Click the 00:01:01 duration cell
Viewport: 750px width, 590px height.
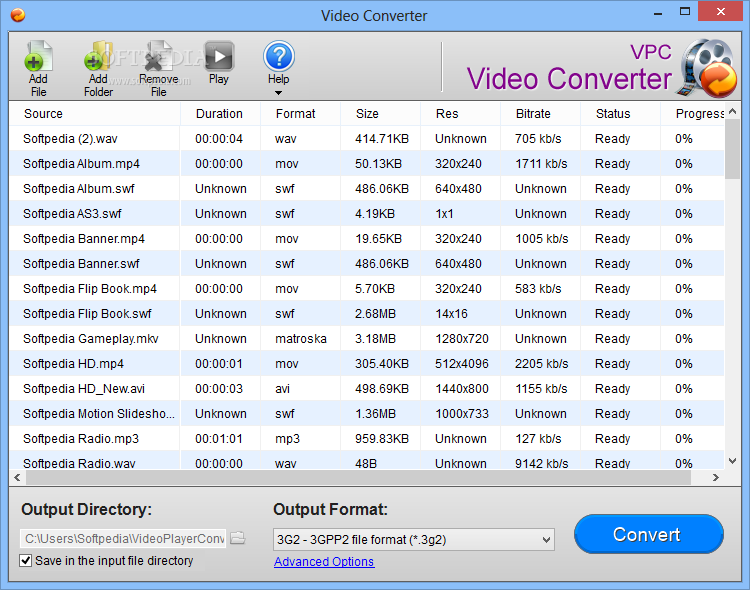[x=219, y=439]
